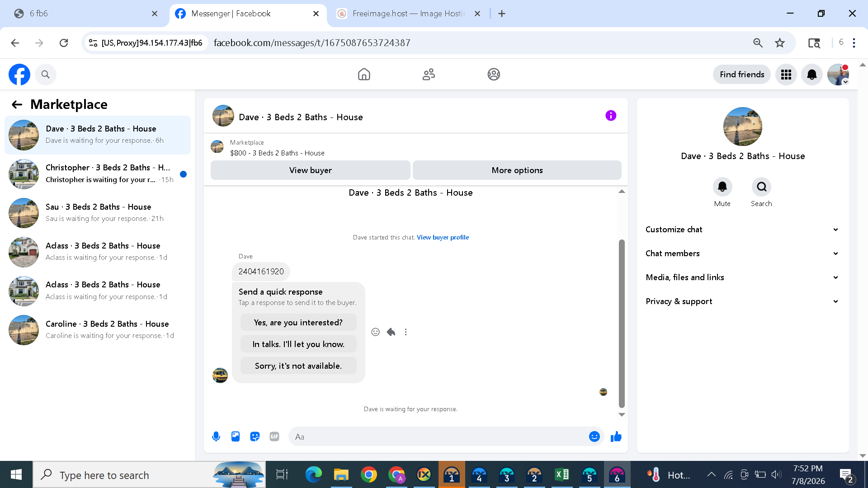Viewport: 868px width, 488px height.
Task: Open the notifications bell
Action: (x=812, y=75)
